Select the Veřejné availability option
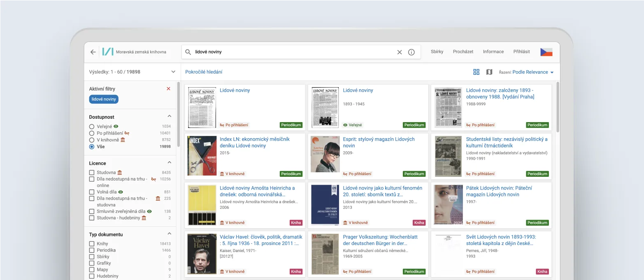The image size is (644, 280). click(92, 127)
